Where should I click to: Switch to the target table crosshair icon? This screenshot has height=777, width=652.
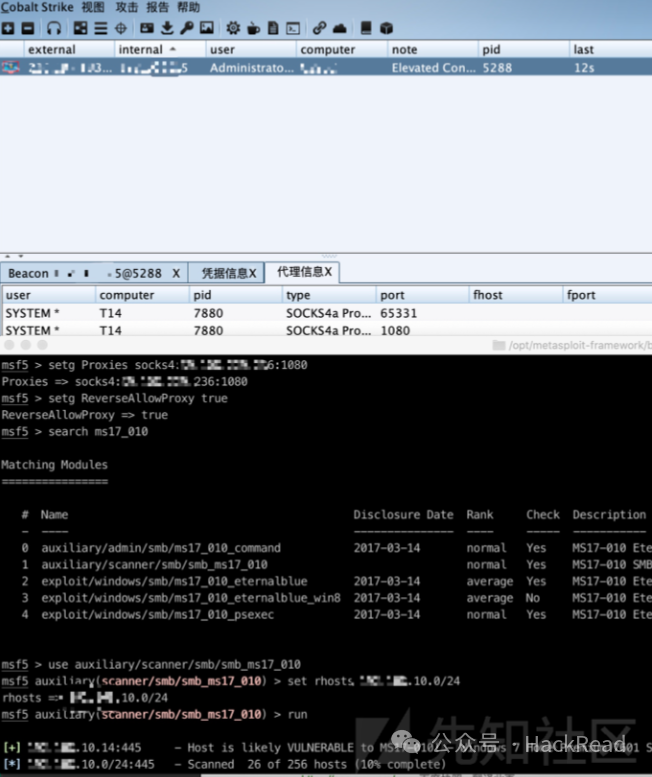[121, 28]
